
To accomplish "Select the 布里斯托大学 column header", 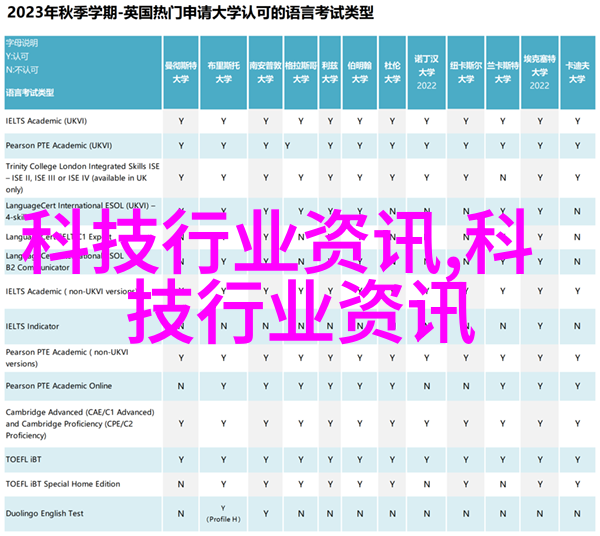I will (223, 72).
